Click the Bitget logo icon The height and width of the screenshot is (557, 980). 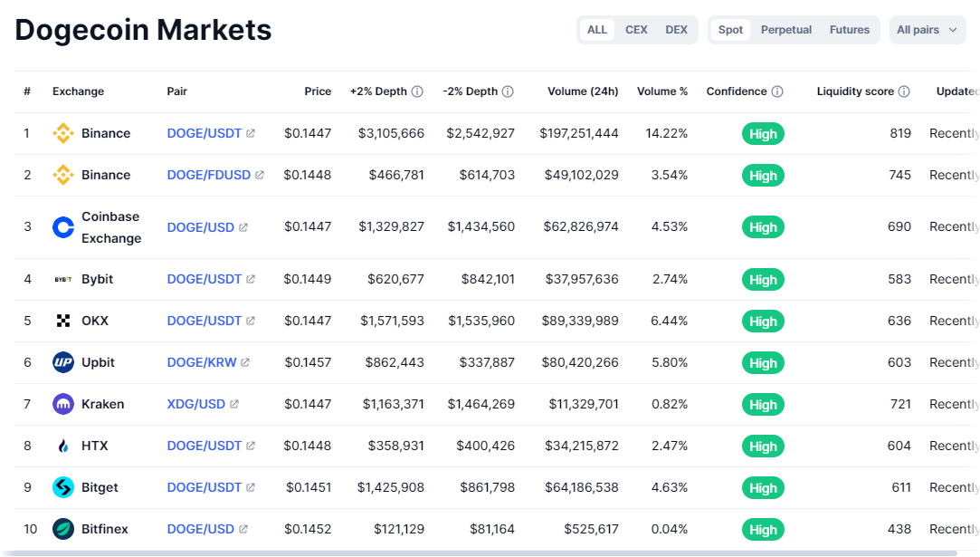click(63, 487)
